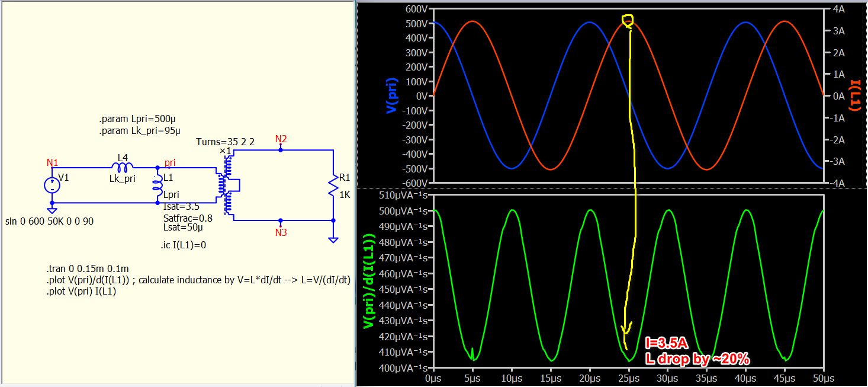Click the red I=3.5A annotation text
Viewport: 868px width, 387px height.
pos(666,344)
